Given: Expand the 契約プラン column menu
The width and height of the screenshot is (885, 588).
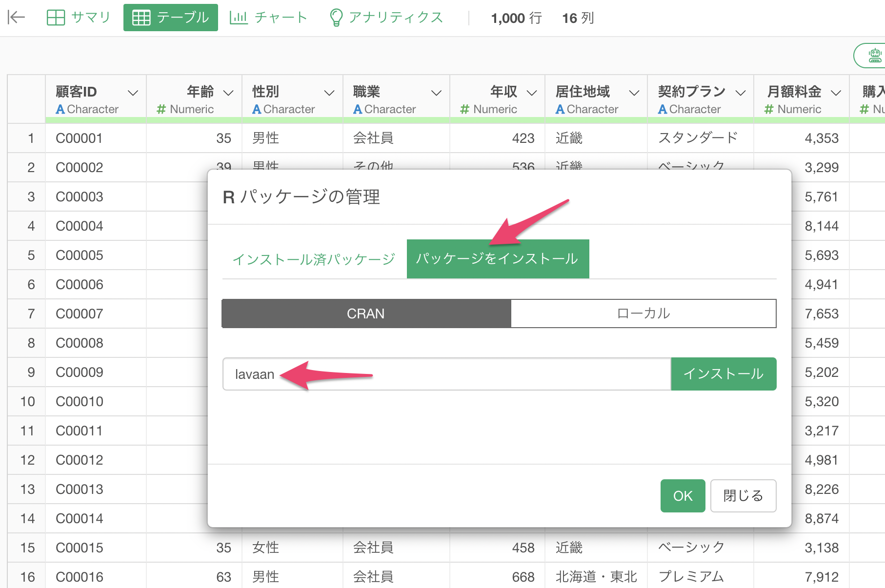Looking at the screenshot, I should [741, 93].
